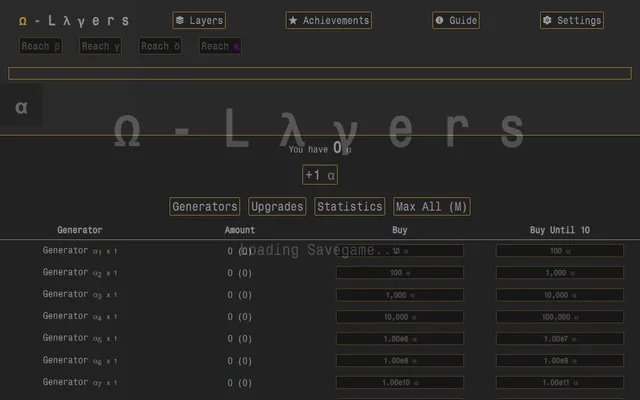640x400 pixels.
Task: Open the Layers menu button
Action: tap(199, 20)
